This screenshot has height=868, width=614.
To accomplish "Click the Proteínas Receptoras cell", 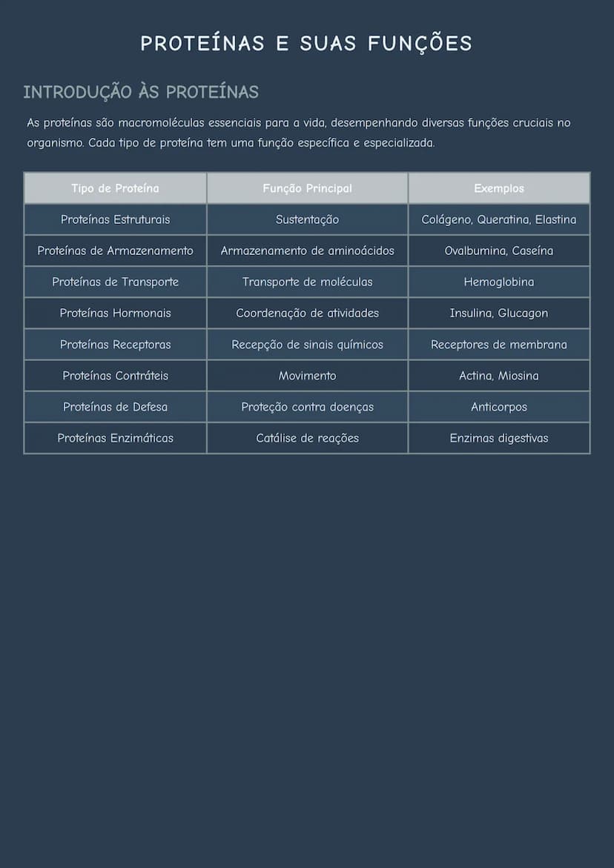I will point(115,345).
